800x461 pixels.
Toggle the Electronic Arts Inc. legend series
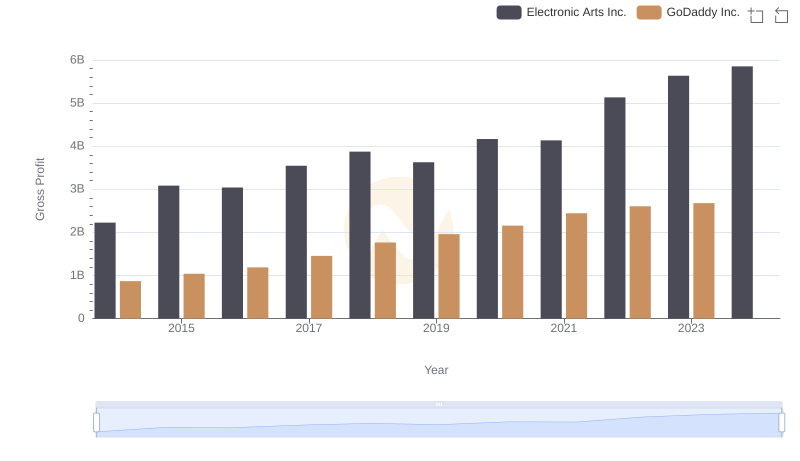(561, 12)
